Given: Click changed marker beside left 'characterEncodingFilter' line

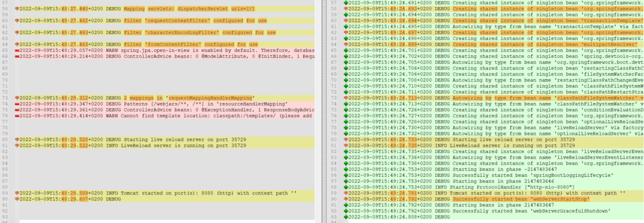Looking at the screenshot, I should (x=18, y=33).
